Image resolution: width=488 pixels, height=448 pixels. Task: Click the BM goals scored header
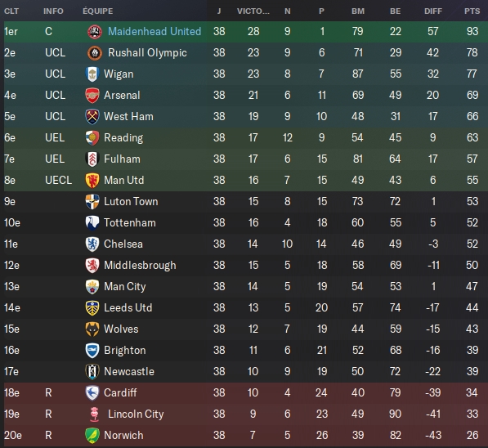[357, 11]
